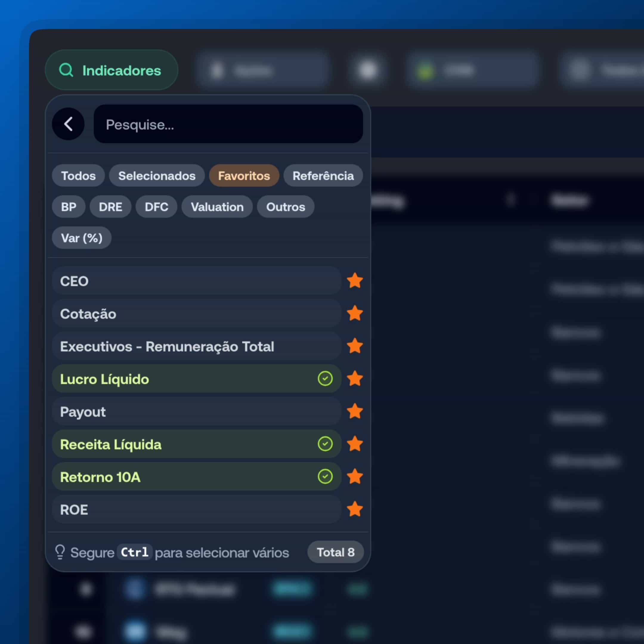The height and width of the screenshot is (644, 644).
Task: Click the Retorno 10A favorite star
Action: pos(355,476)
